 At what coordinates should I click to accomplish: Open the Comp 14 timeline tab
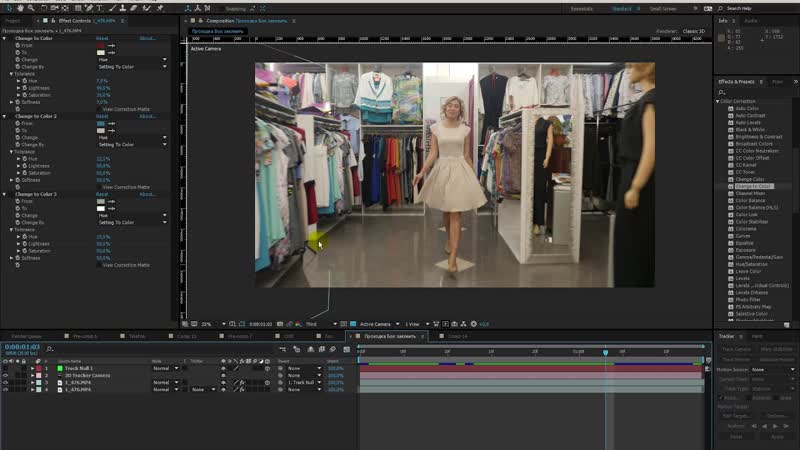458,336
